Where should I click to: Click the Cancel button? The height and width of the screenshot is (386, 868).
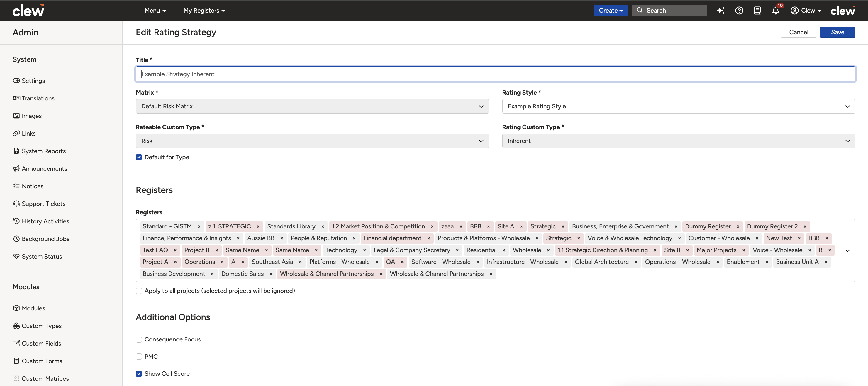coord(798,32)
